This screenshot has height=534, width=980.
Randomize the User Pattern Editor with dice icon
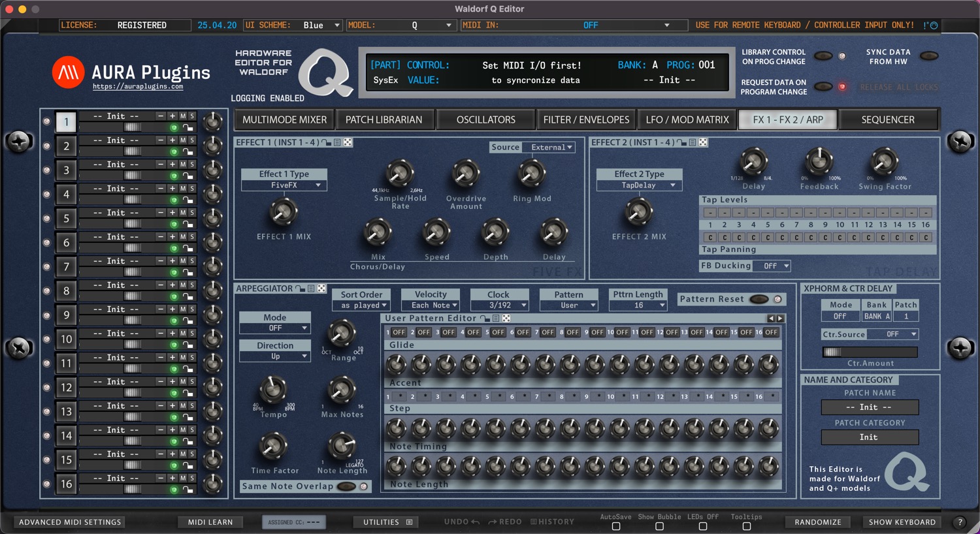click(x=506, y=319)
